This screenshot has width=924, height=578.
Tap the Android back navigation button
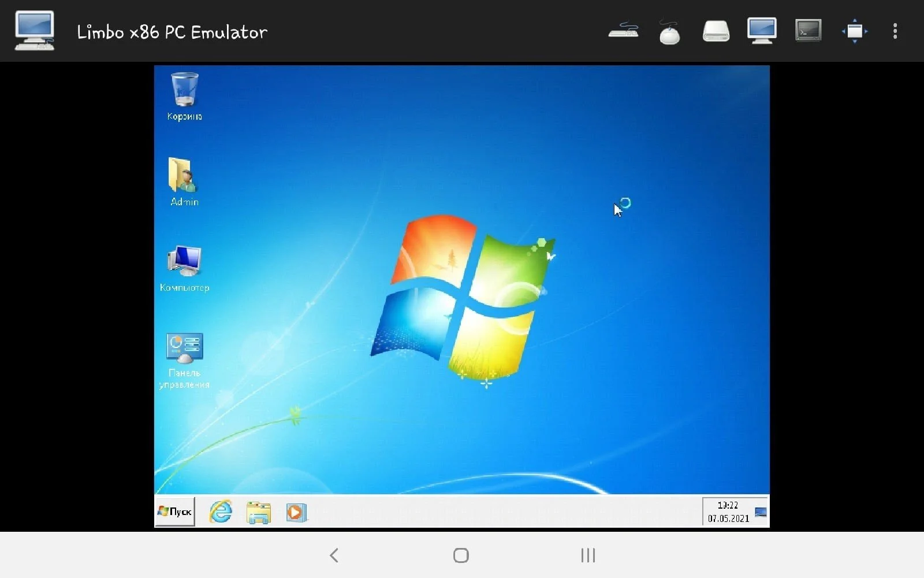[334, 555]
